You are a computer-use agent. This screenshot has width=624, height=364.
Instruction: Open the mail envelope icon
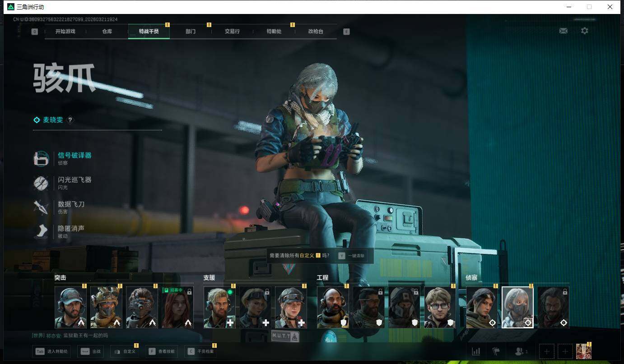(563, 31)
